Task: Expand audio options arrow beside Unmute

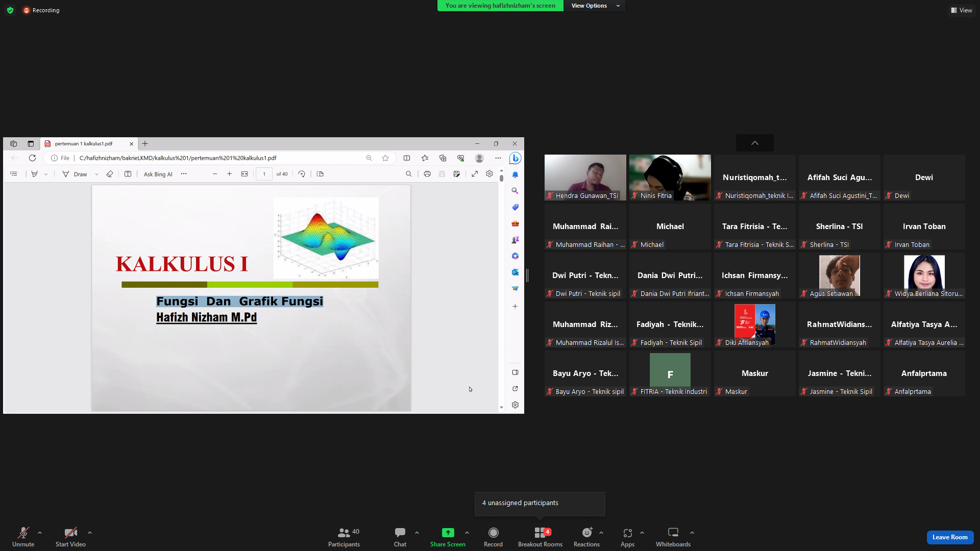Action: pyautogui.click(x=40, y=533)
